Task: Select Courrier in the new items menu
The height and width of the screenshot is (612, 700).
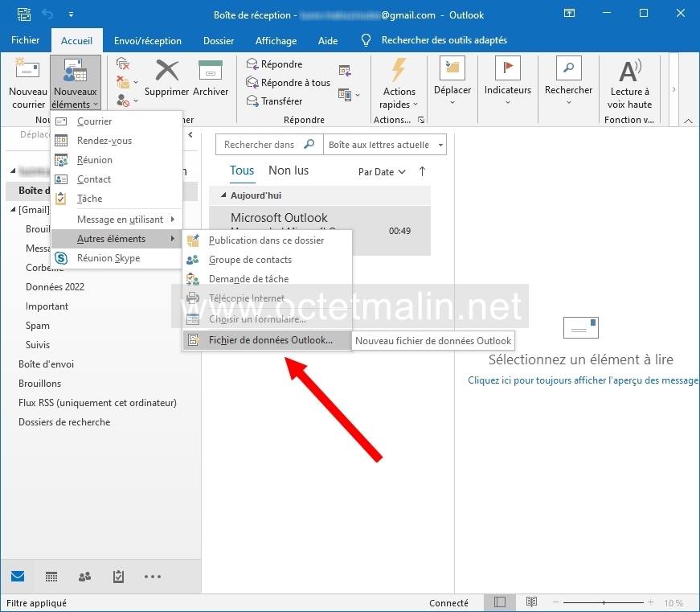Action: pos(117,121)
